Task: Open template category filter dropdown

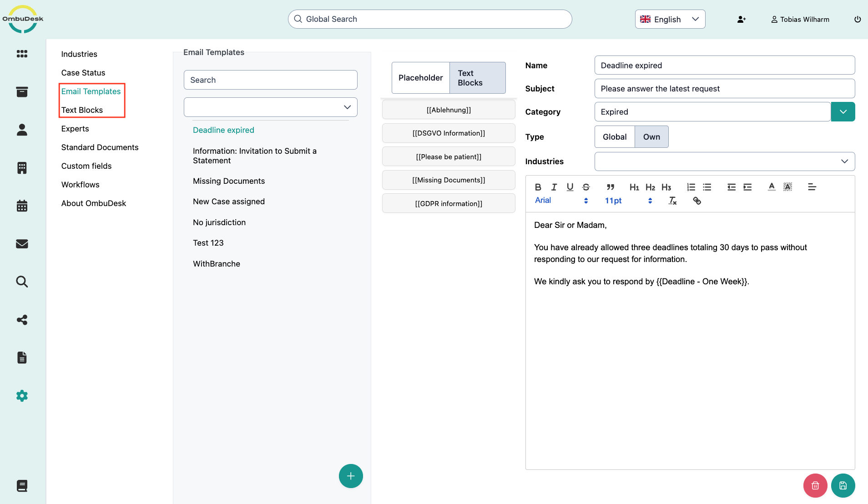Action: click(x=271, y=107)
